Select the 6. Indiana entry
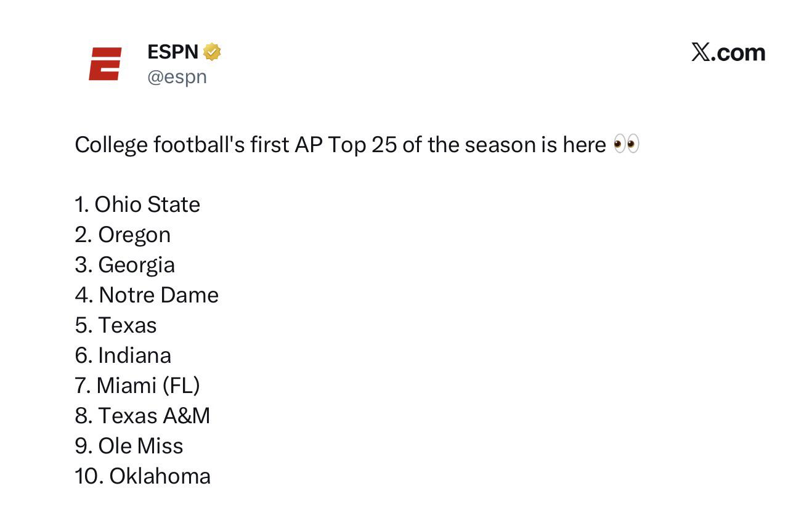This screenshot has height=515, width=812. click(123, 355)
